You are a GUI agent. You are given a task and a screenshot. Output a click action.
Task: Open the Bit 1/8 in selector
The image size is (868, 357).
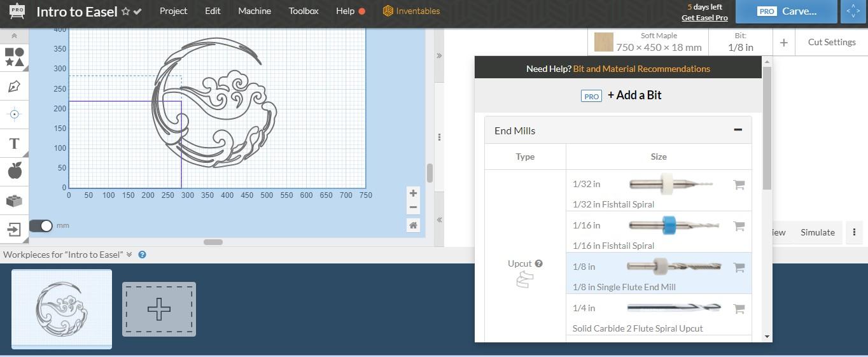740,43
